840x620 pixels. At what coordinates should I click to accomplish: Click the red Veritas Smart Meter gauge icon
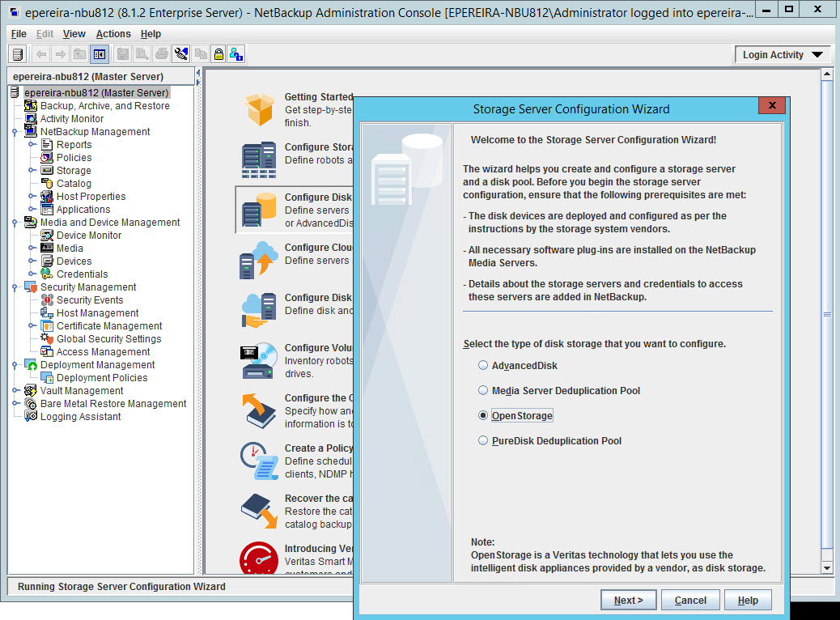coord(259,558)
